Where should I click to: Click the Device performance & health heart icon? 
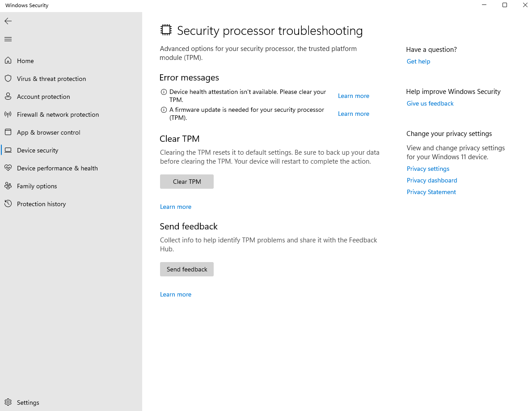8,168
